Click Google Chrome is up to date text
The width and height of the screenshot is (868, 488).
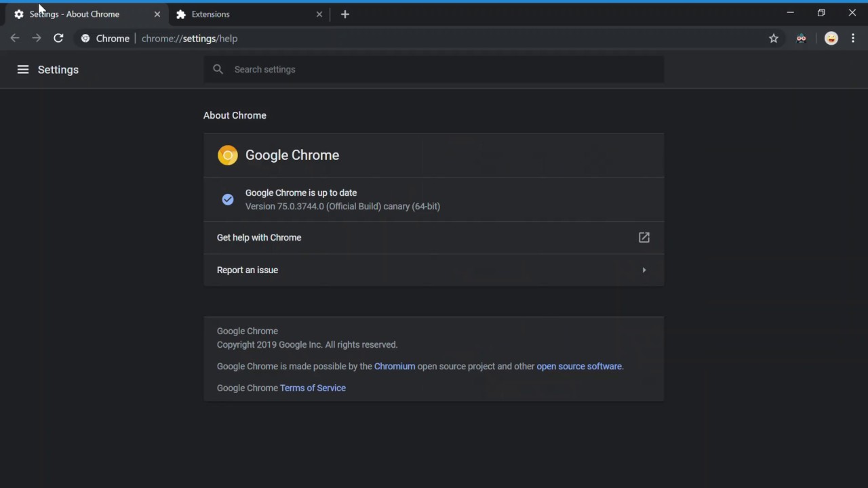[301, 192]
